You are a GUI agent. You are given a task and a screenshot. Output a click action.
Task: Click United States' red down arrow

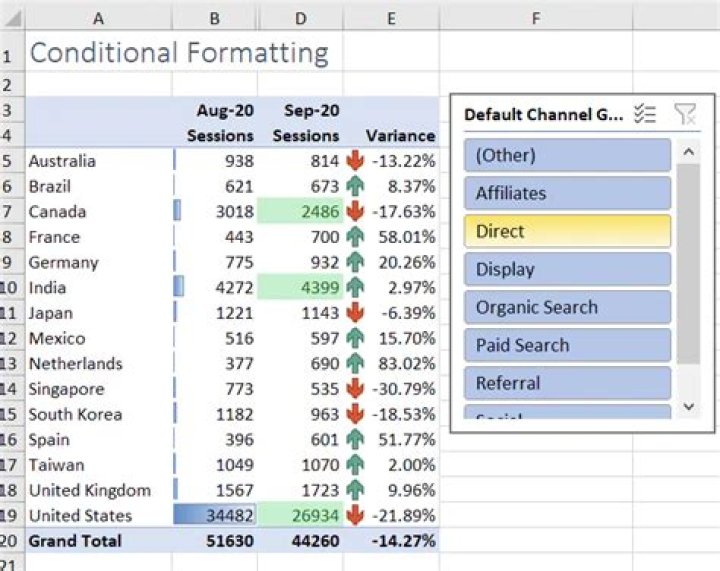pyautogui.click(x=354, y=516)
